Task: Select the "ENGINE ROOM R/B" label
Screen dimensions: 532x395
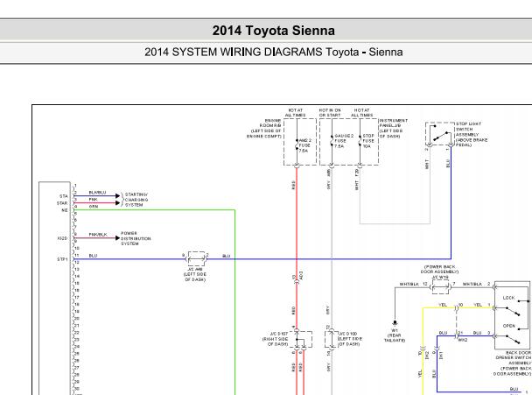Action: (264, 129)
